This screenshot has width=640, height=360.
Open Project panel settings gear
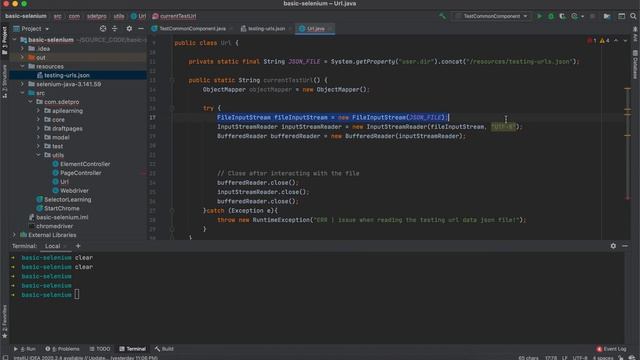[x=129, y=29]
